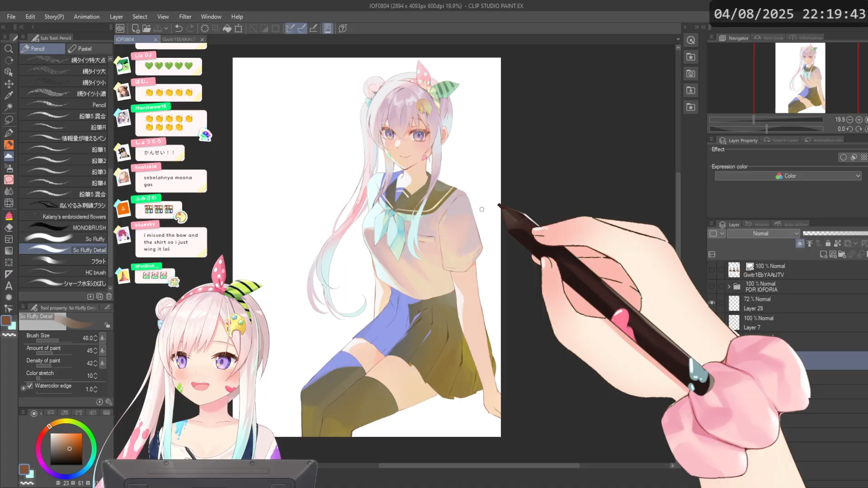This screenshot has width=868, height=488.
Task: Adjust Amount of paint stepper
Action: 95,351
